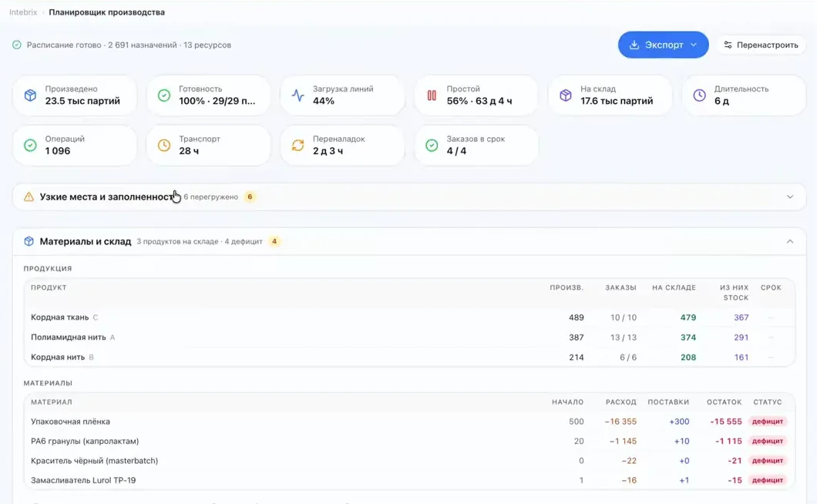Click the Краситель чёрный (masterbatch) material name
Image resolution: width=817 pixels, height=504 pixels.
(x=94, y=461)
